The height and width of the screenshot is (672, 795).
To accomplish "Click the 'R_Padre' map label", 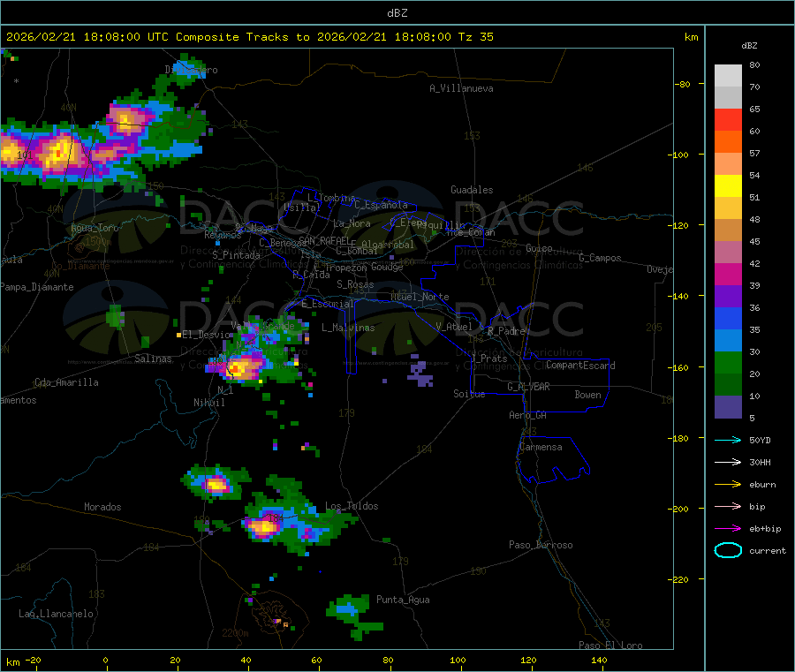I will click(507, 331).
